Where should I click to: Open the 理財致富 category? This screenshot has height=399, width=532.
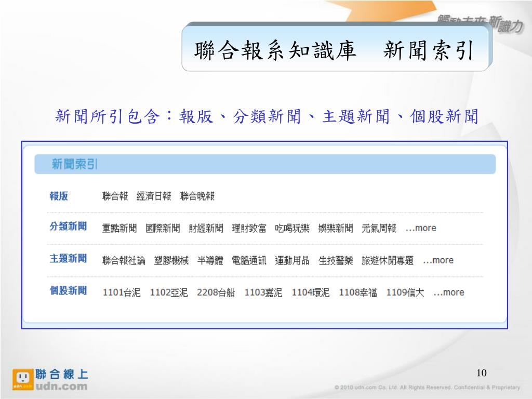pos(249,229)
